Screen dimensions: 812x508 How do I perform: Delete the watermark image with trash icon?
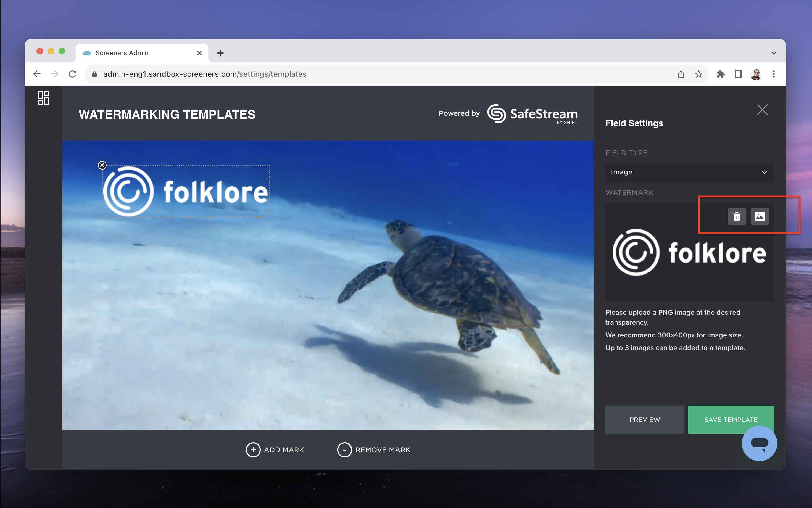[x=736, y=217]
